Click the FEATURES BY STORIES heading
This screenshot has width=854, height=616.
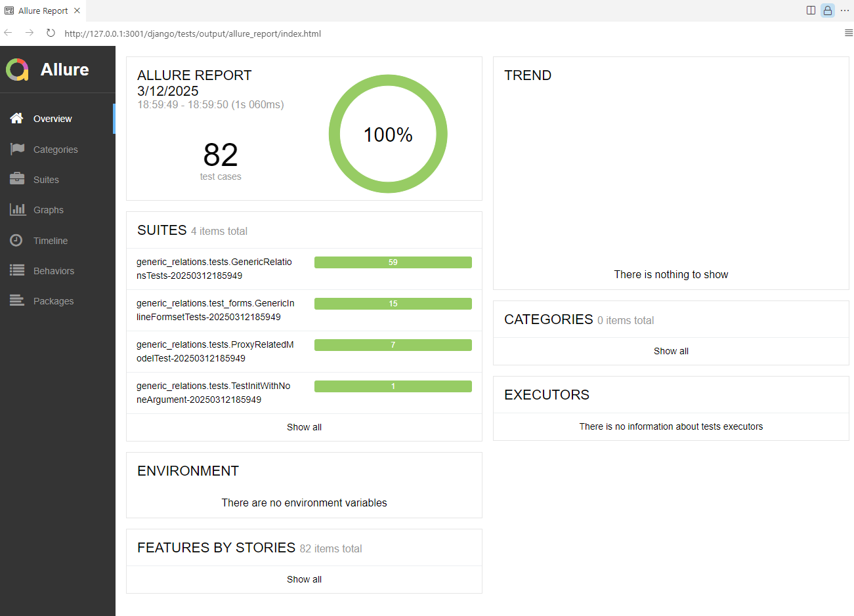pyautogui.click(x=217, y=548)
